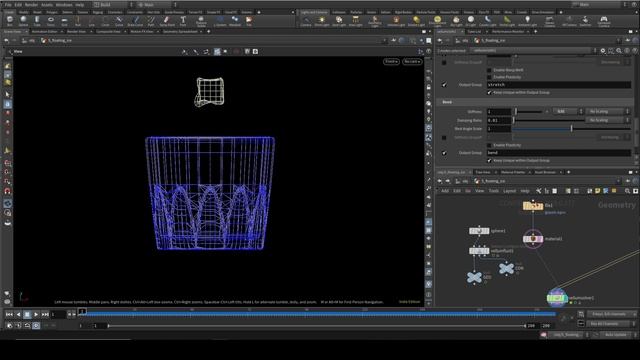Select the Font shelf tool

(183, 21)
